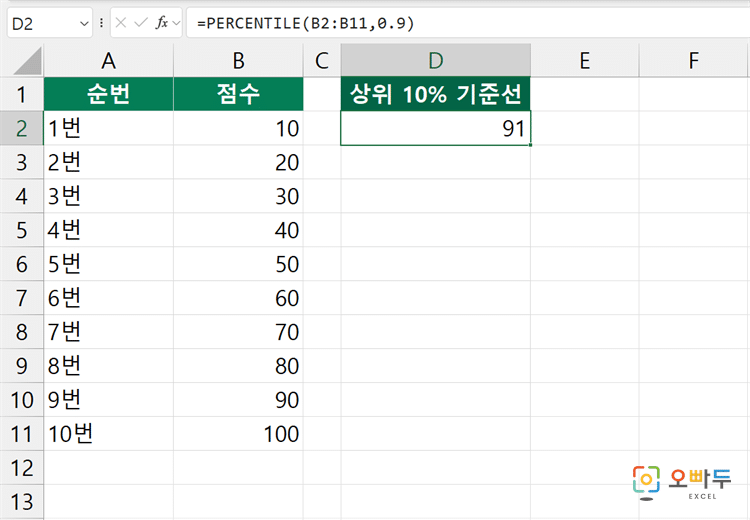Select row 1 header
The width and height of the screenshot is (750, 520).
point(22,94)
